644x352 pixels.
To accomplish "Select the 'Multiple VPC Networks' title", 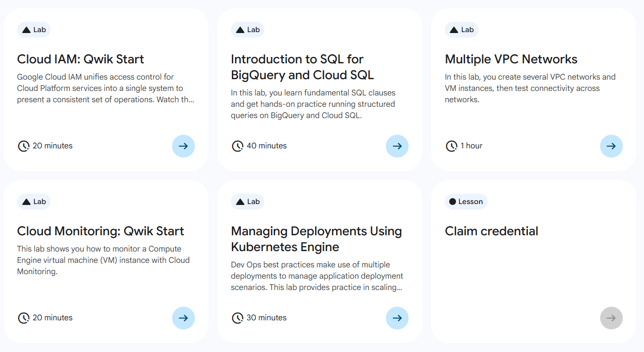I will [511, 59].
